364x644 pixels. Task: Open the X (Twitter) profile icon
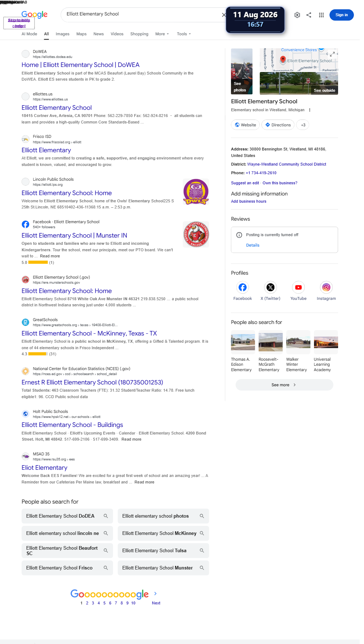[x=270, y=287]
